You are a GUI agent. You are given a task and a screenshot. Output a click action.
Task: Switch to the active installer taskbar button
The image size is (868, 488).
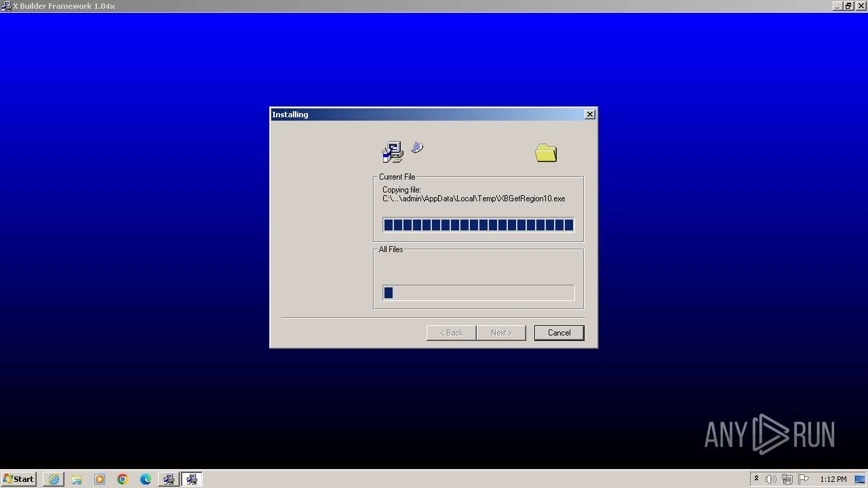(x=192, y=479)
